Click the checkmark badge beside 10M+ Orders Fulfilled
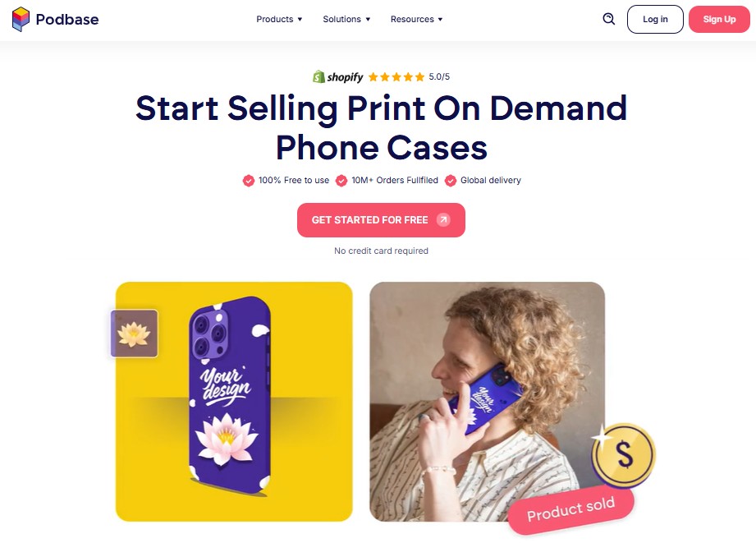 pyautogui.click(x=341, y=181)
